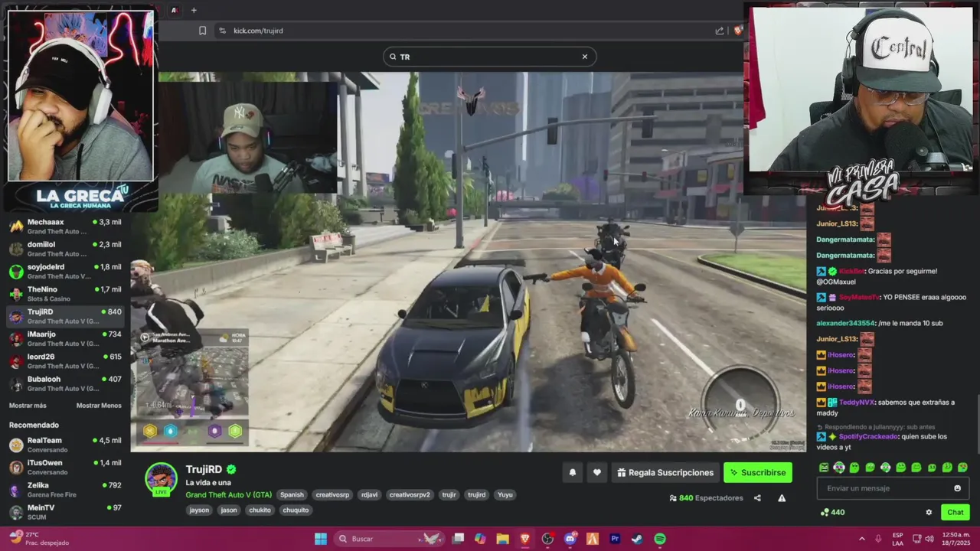Click the taskbar Buscar search box

tap(390, 539)
